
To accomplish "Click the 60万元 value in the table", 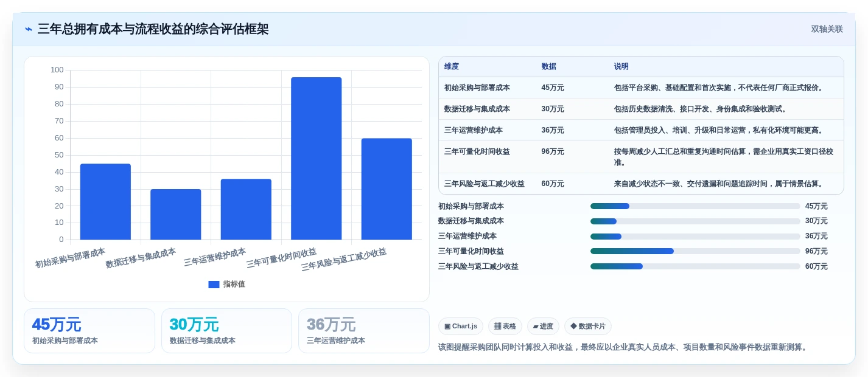I will 553,184.
